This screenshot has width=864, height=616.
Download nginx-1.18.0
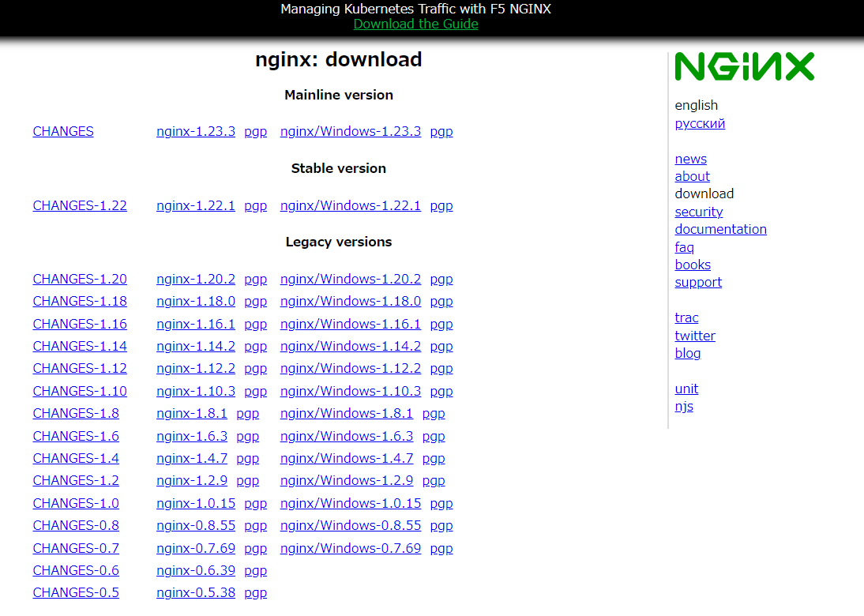coord(196,302)
